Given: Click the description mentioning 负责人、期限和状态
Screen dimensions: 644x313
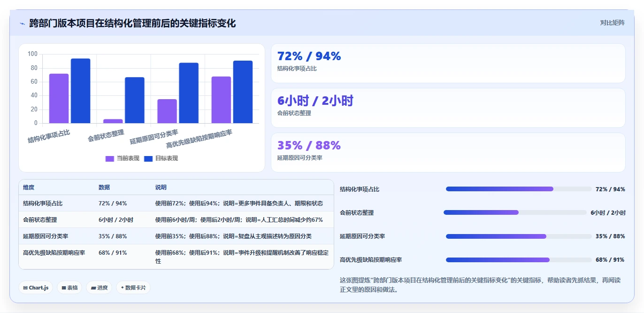Looking at the screenshot, I should pyautogui.click(x=239, y=203).
